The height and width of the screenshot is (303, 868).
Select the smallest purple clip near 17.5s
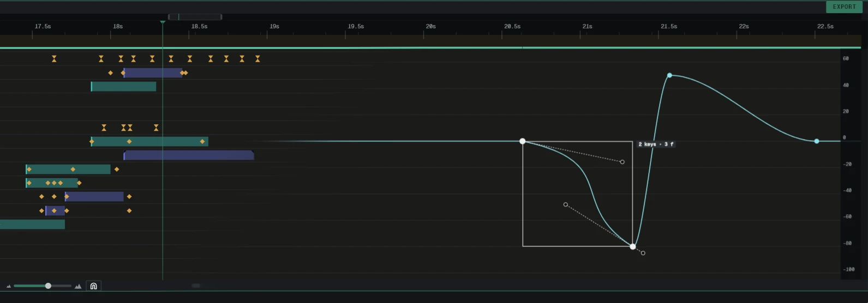55,210
